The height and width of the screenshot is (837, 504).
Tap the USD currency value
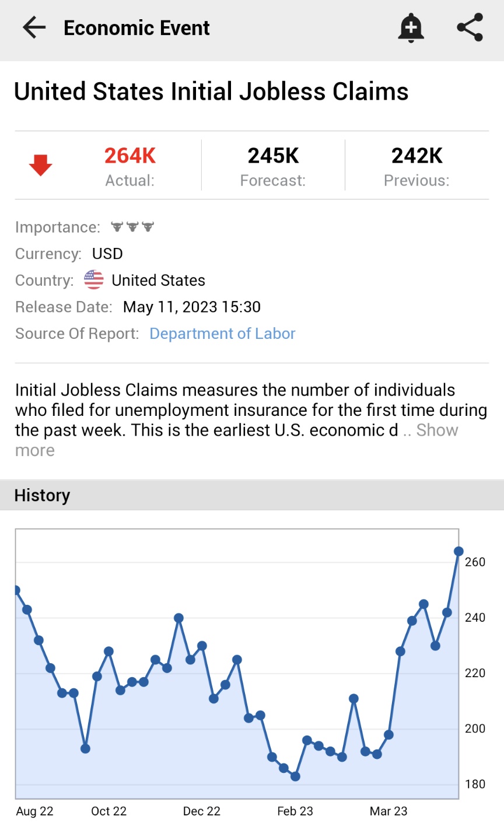click(x=107, y=254)
